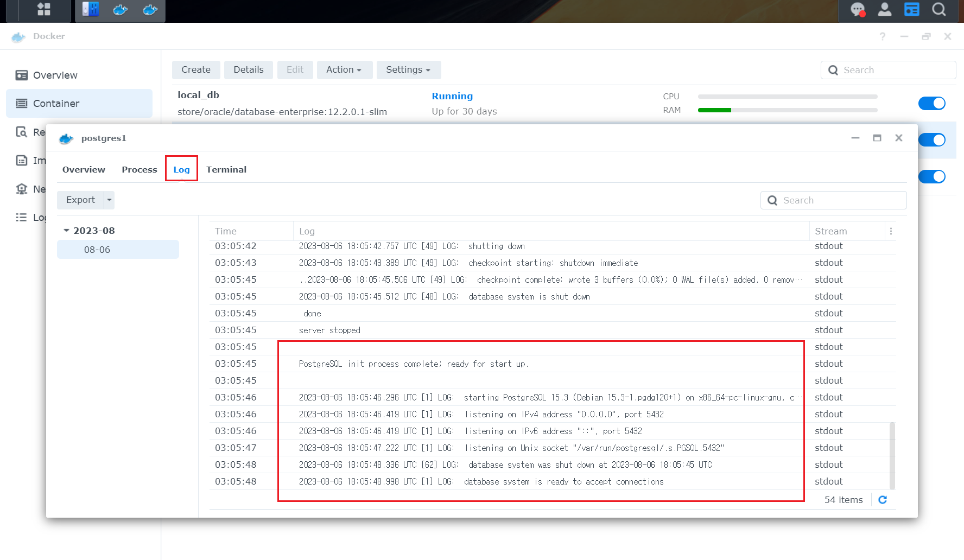Toggle the second container's power switch

click(x=932, y=139)
